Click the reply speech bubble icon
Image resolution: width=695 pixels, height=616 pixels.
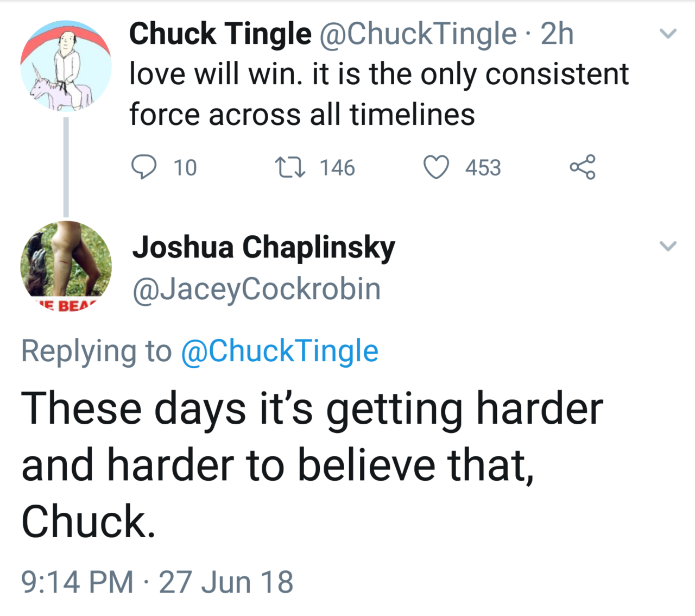[x=144, y=167]
